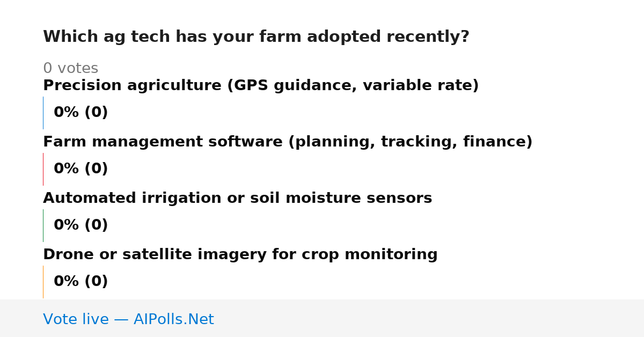
Task: Pick Automated irrigation or soil moisture sensors
Action: point(237,199)
